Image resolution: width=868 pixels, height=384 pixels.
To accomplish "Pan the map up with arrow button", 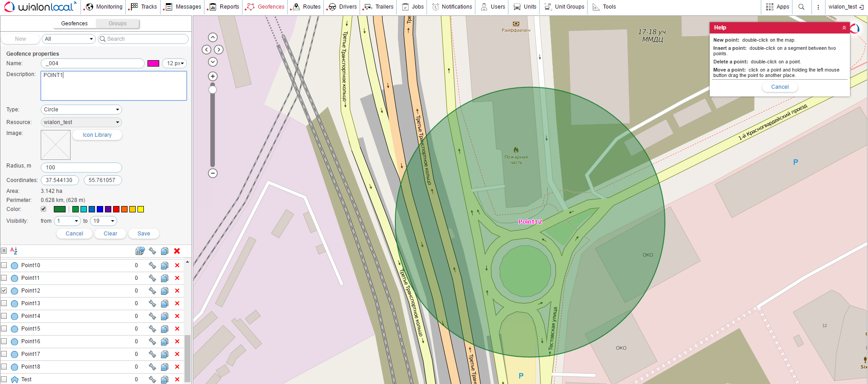I will point(213,38).
